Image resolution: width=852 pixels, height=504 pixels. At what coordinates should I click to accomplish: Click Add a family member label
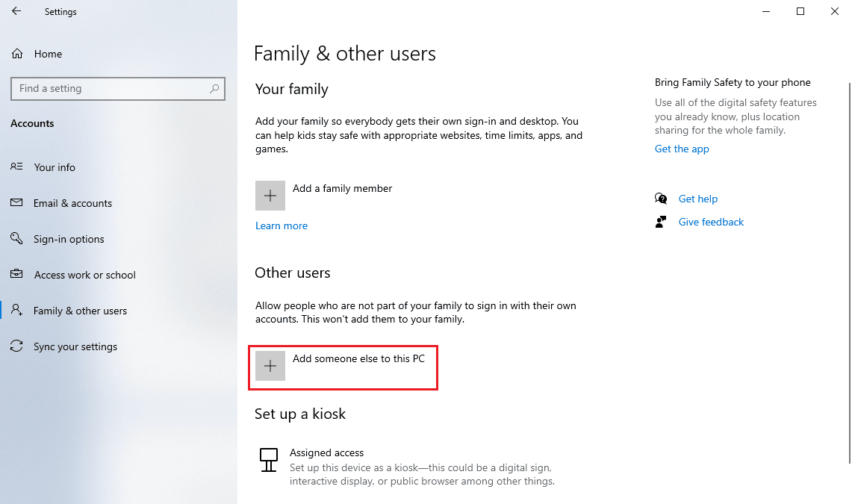click(342, 188)
